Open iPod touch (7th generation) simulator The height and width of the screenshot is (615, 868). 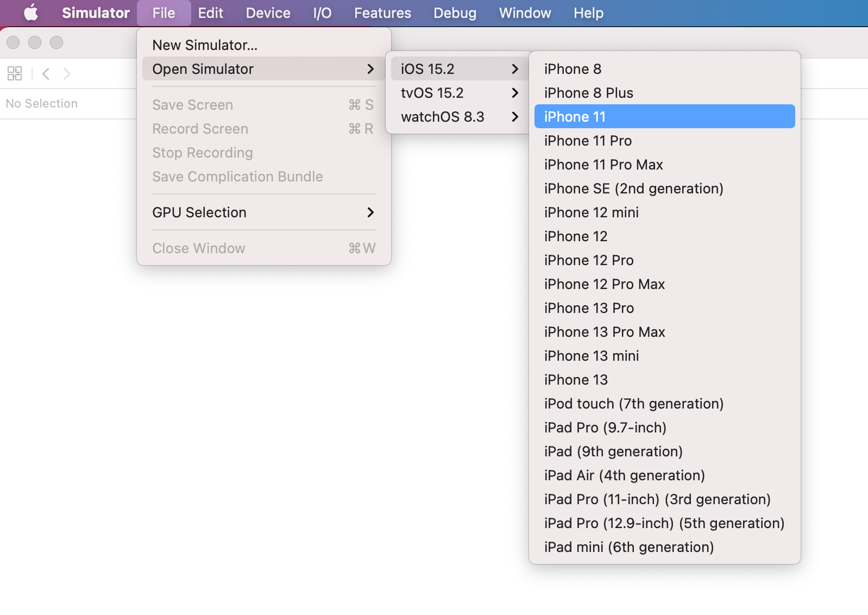point(665,404)
